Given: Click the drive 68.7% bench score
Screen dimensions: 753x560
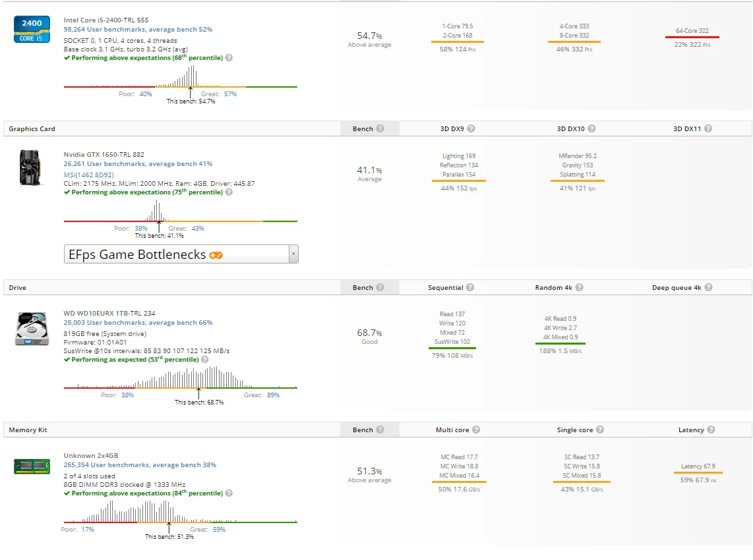Looking at the screenshot, I should (369, 333).
